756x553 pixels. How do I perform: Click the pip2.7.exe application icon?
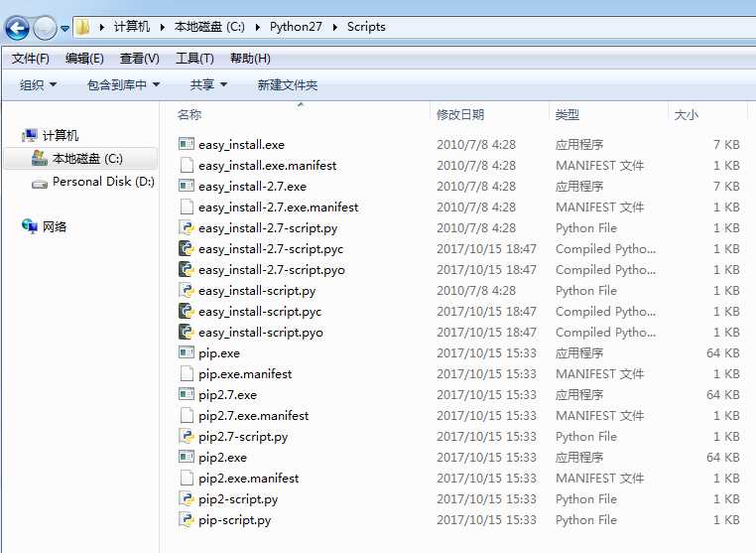coord(187,394)
